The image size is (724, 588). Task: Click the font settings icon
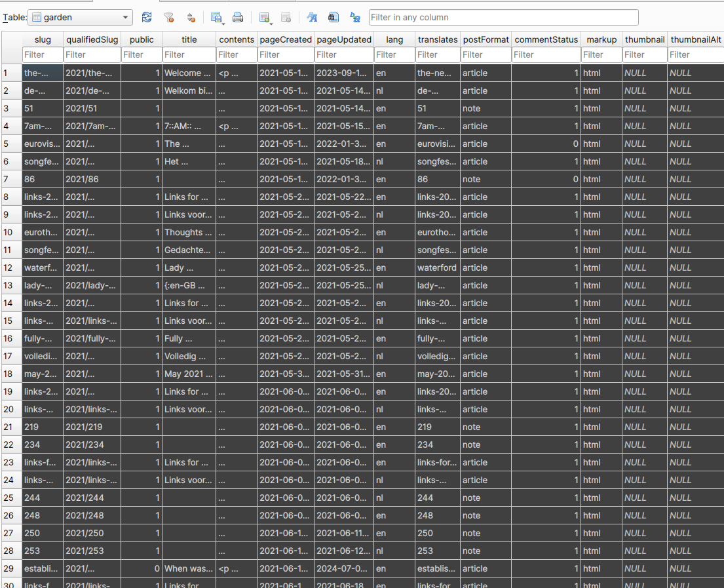click(311, 17)
